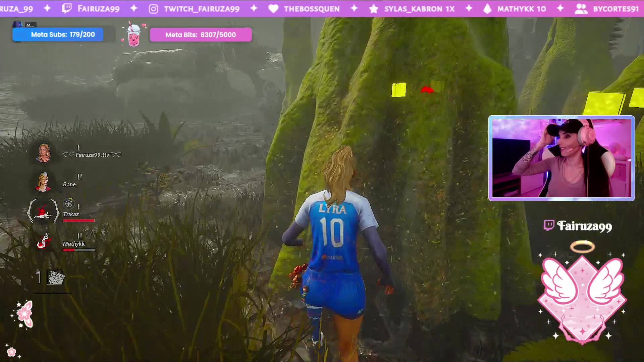Click the yellow aura square left of red marker
This screenshot has height=362, width=644.
tap(399, 90)
